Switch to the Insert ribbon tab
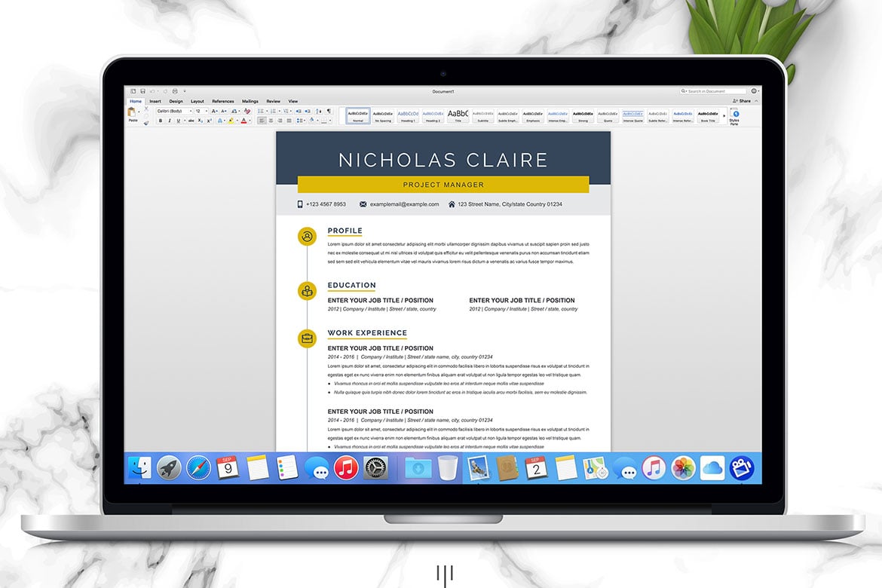 [155, 101]
